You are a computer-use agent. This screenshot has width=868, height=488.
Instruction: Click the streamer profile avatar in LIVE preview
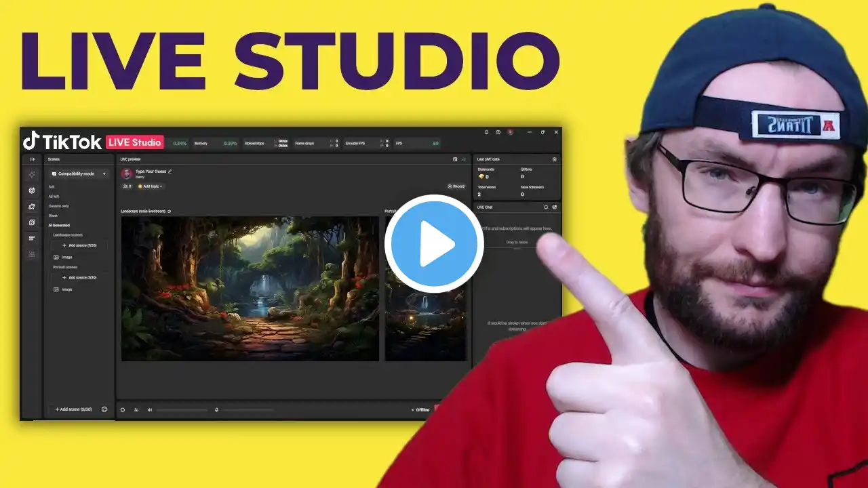click(127, 174)
